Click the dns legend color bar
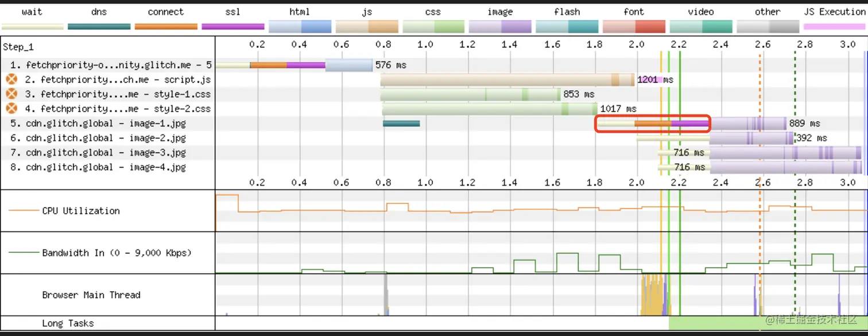 [x=99, y=26]
